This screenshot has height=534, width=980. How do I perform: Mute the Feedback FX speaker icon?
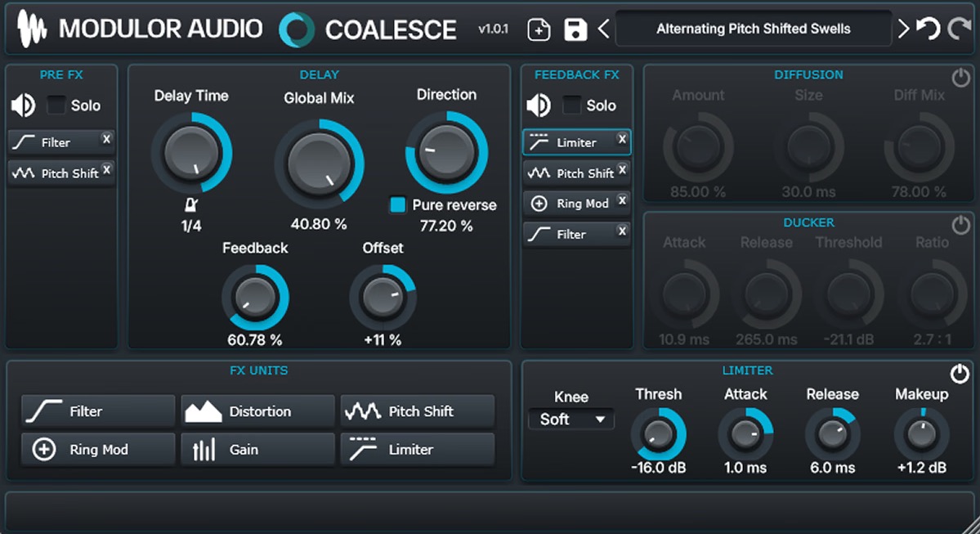point(539,105)
